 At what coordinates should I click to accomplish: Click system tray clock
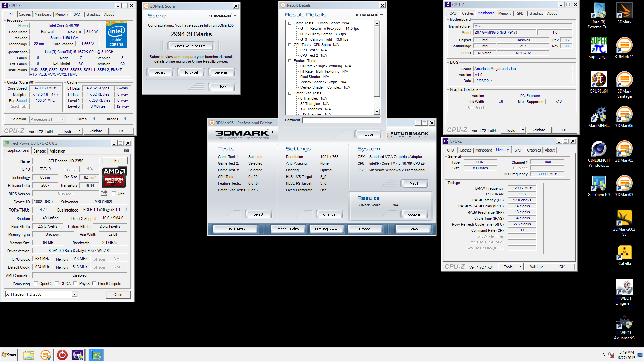pyautogui.click(x=626, y=355)
